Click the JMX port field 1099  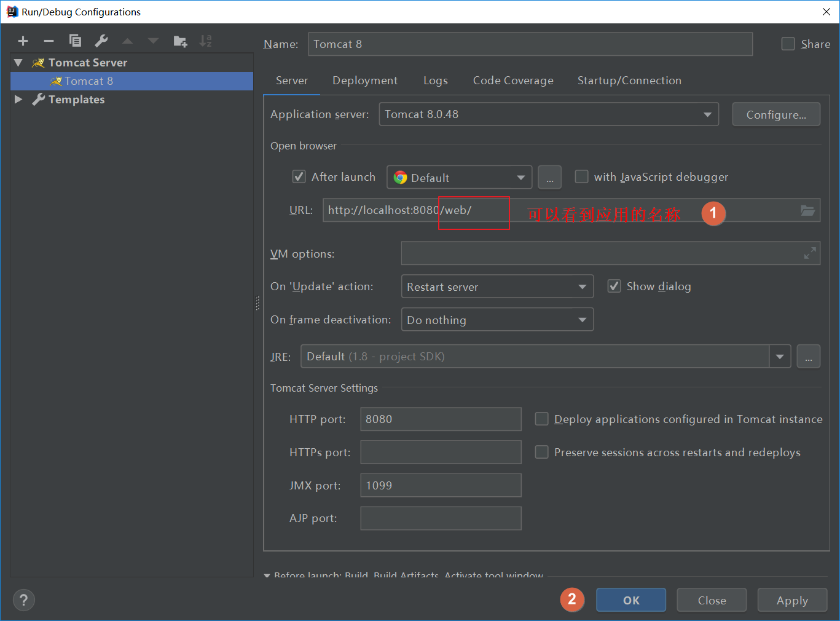441,486
